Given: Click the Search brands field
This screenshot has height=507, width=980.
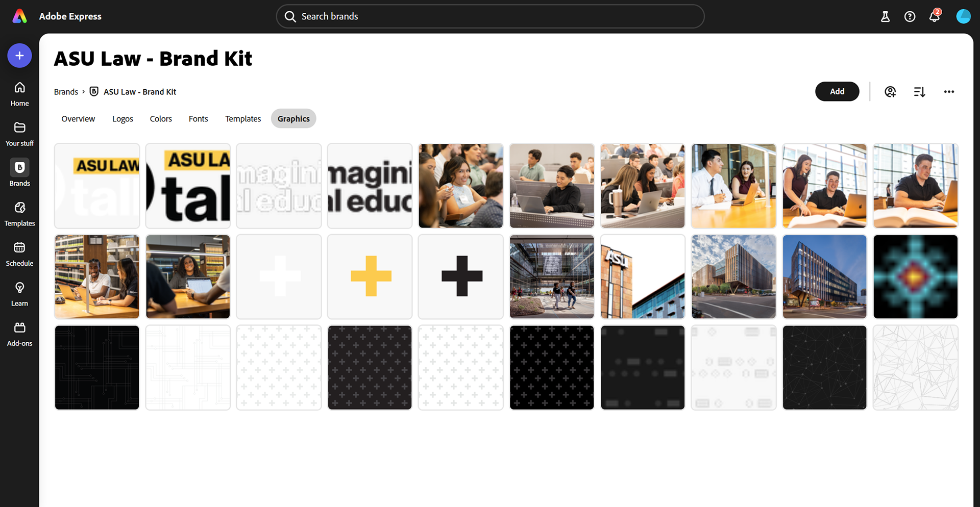Looking at the screenshot, I should [490, 16].
